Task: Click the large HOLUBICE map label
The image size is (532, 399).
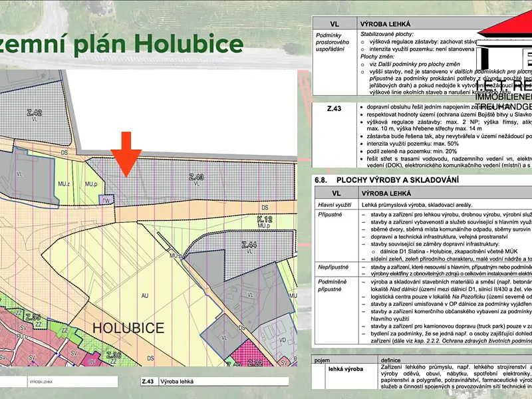Action: click(128, 328)
